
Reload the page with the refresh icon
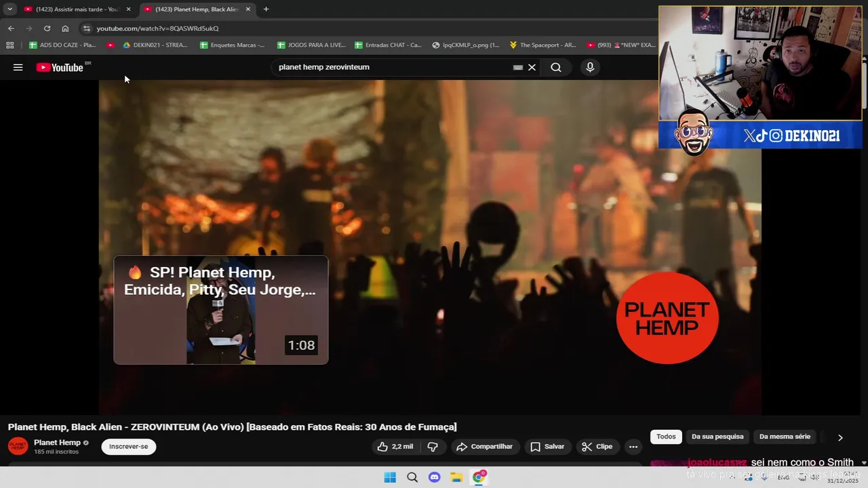click(47, 28)
